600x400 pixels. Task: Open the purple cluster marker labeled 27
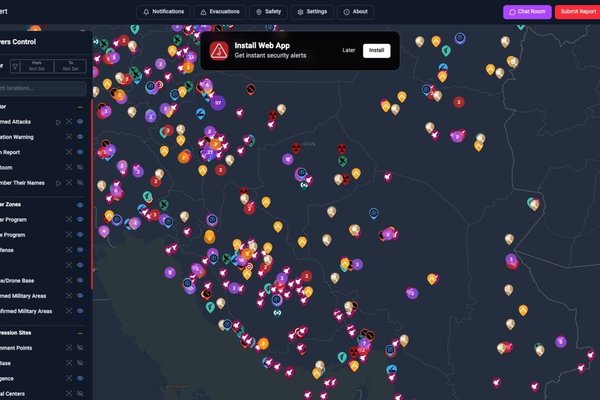(x=210, y=152)
